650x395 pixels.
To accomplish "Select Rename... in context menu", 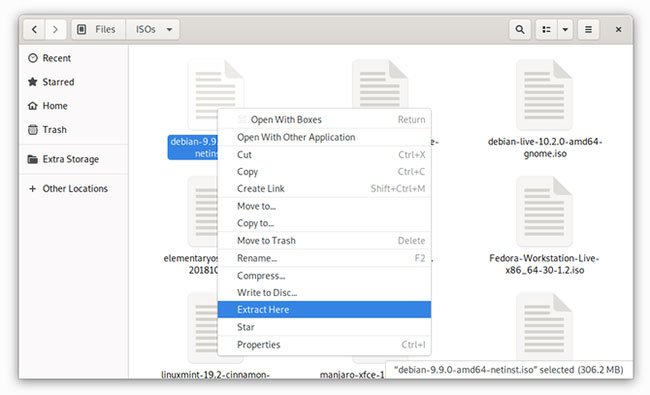I will click(x=324, y=258).
